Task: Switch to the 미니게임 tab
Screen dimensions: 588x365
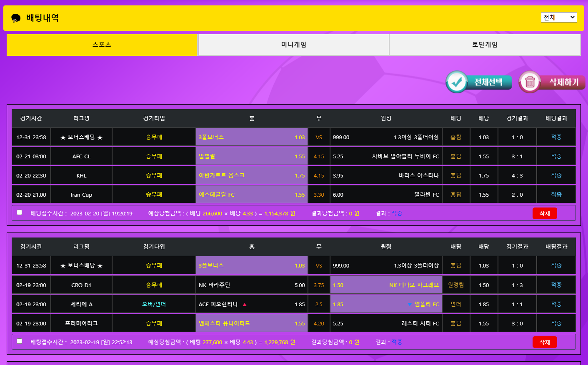Action: click(293, 45)
